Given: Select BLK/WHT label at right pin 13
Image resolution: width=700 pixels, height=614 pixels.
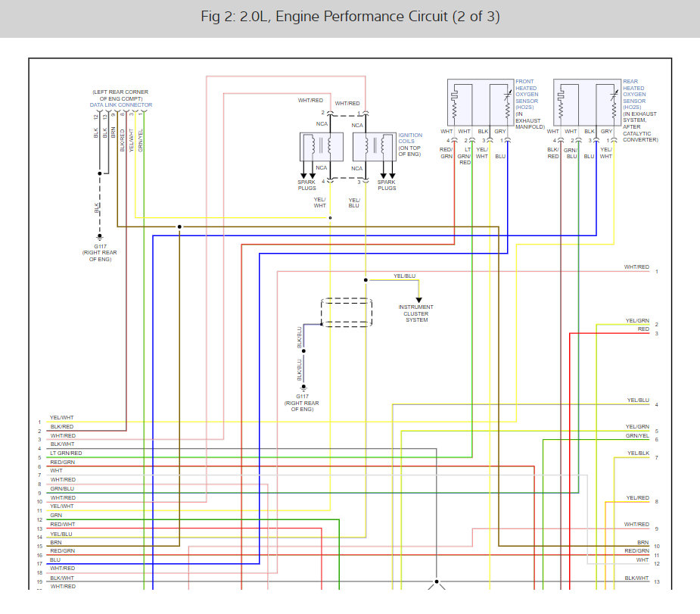Looking at the screenshot, I should pos(636,578).
